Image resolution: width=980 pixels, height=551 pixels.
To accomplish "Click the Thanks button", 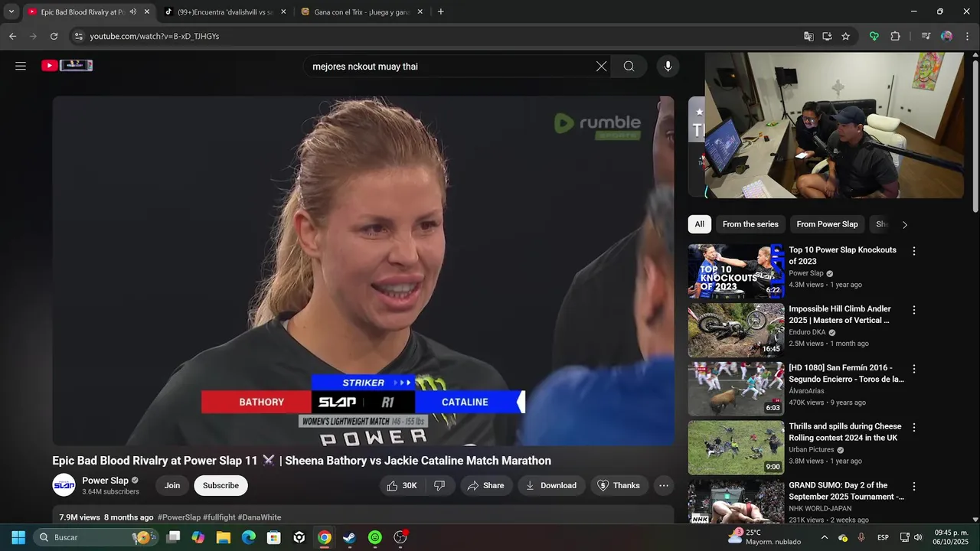I will tap(619, 485).
